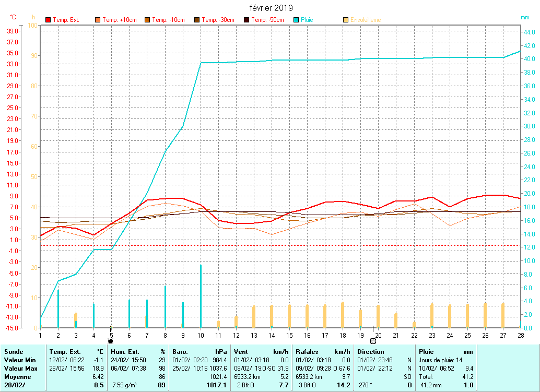The height and width of the screenshot is (392, 540).
Task: Click the 'Direction' column header
Action: [371, 352]
